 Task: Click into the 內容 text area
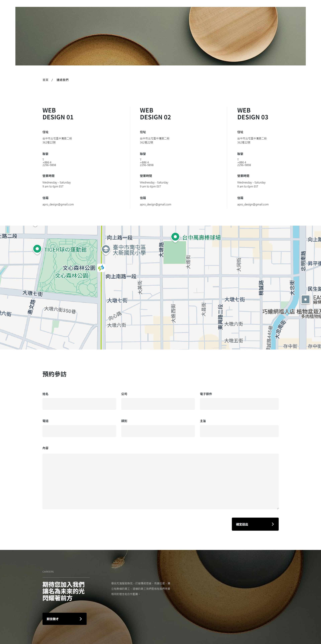(x=160, y=481)
